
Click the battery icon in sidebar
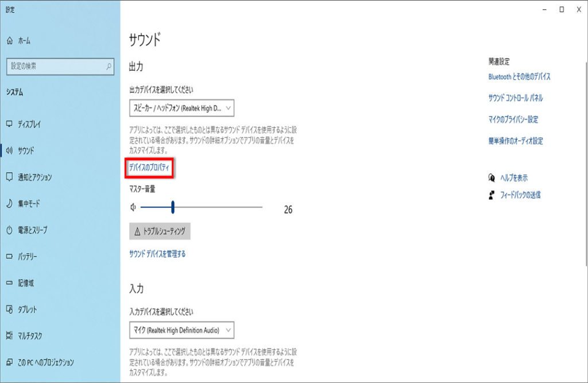click(x=9, y=257)
